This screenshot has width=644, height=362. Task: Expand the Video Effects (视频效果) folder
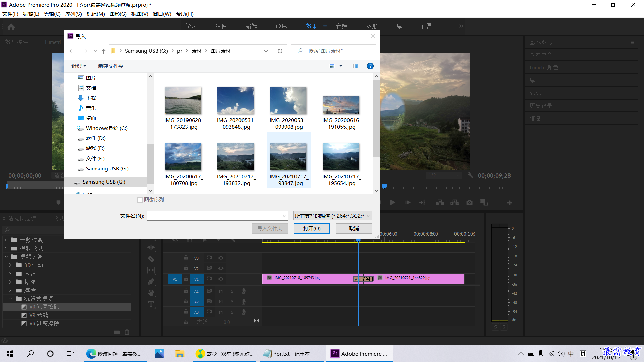[x=5, y=248]
